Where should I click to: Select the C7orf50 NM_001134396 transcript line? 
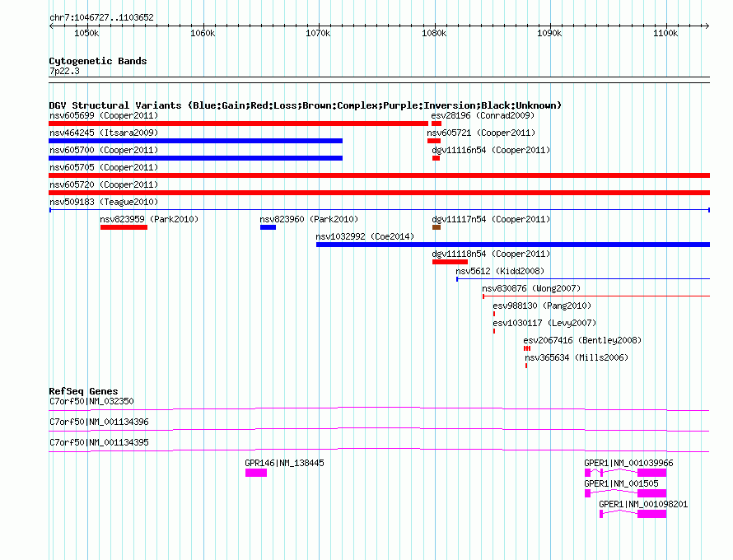point(379,430)
